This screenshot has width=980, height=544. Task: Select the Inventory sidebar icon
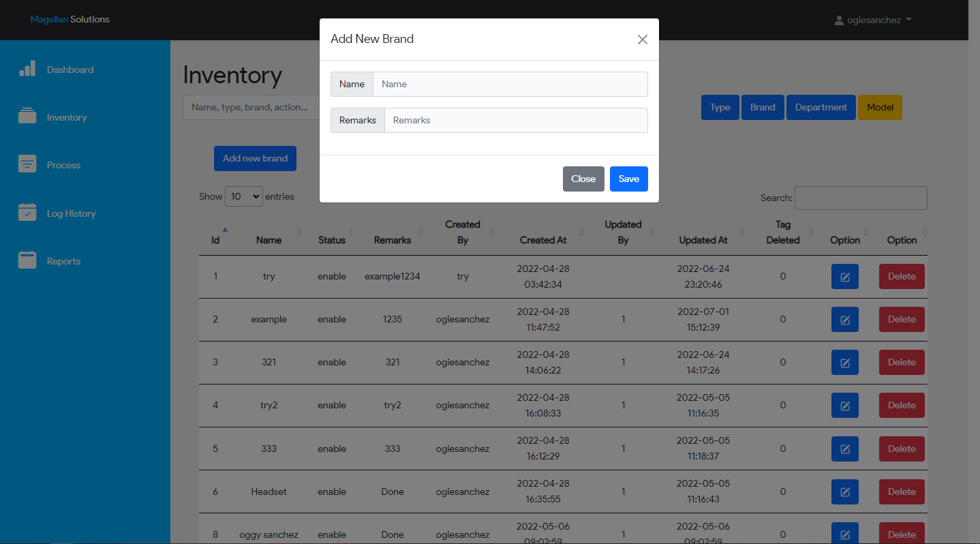[27, 117]
